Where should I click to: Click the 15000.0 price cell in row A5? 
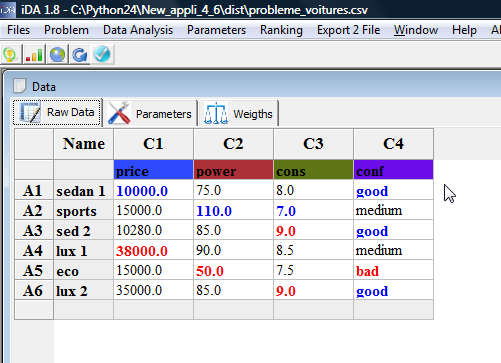tap(154, 270)
